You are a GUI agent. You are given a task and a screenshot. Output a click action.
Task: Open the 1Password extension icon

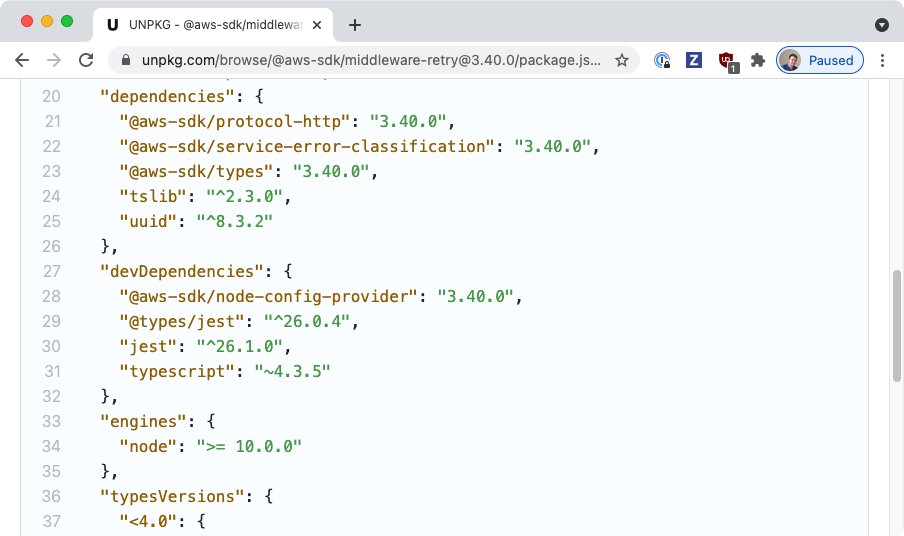pos(662,60)
